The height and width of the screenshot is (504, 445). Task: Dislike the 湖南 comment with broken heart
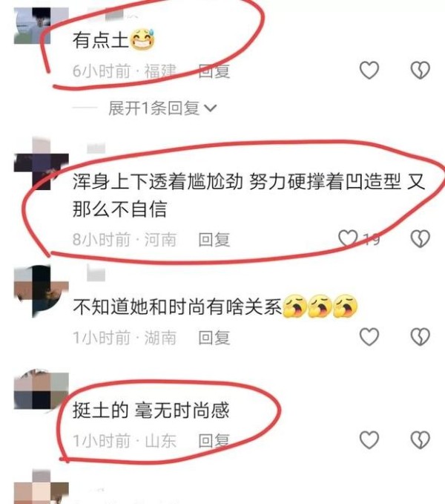(x=421, y=336)
